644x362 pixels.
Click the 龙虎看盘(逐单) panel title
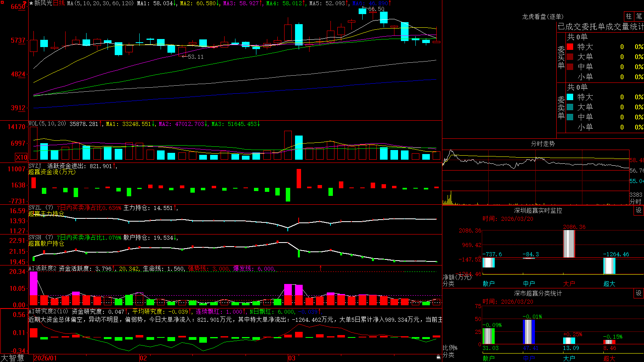click(543, 16)
